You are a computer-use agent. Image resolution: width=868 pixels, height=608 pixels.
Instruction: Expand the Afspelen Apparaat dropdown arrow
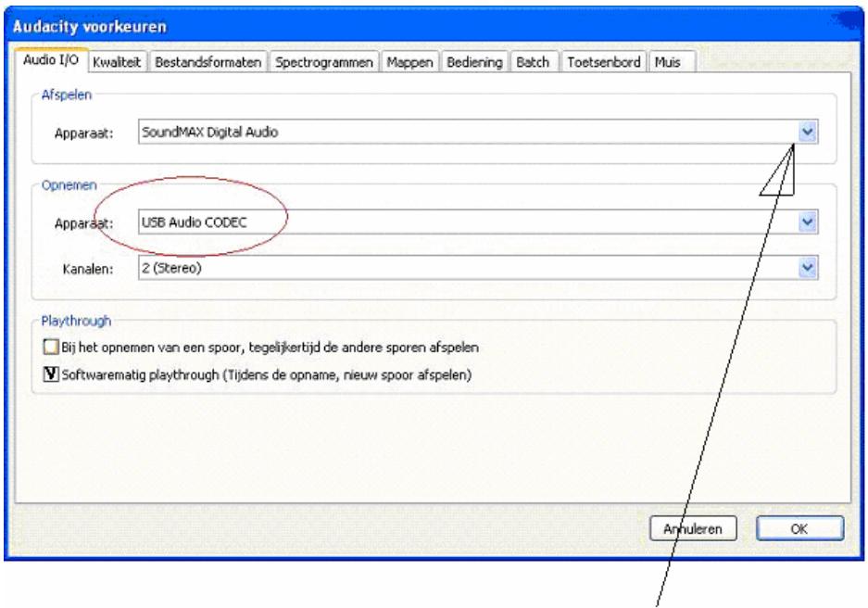tap(808, 133)
